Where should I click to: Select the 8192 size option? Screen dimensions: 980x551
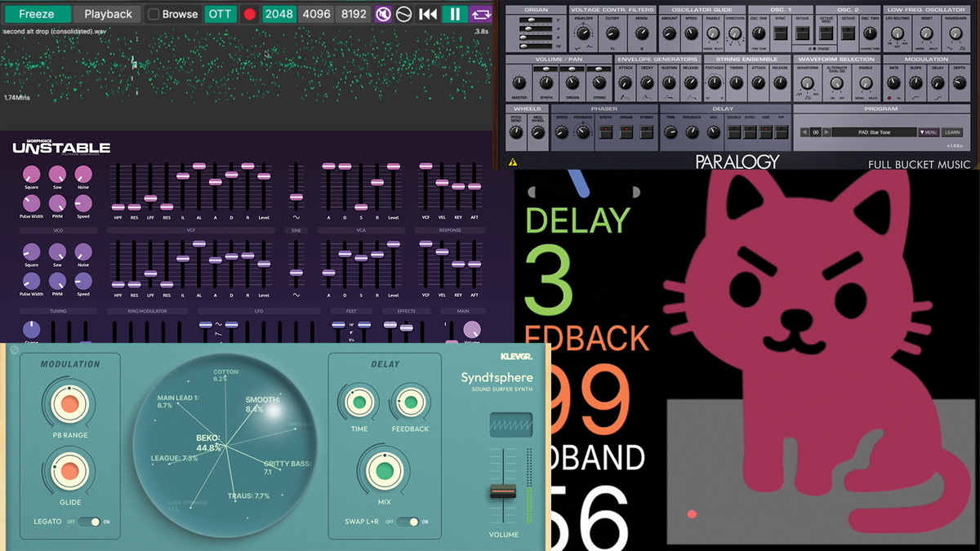pos(354,14)
